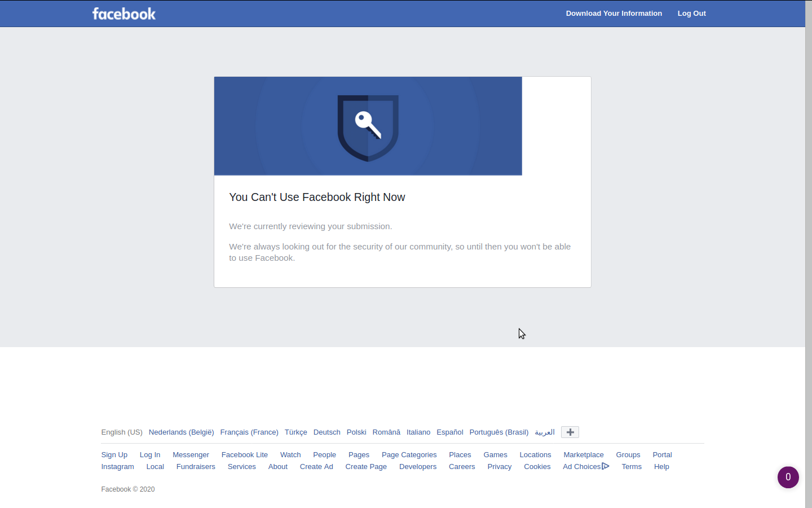Switch language to Arabic (العربية)
Screen dimensions: 812x508
545,432
